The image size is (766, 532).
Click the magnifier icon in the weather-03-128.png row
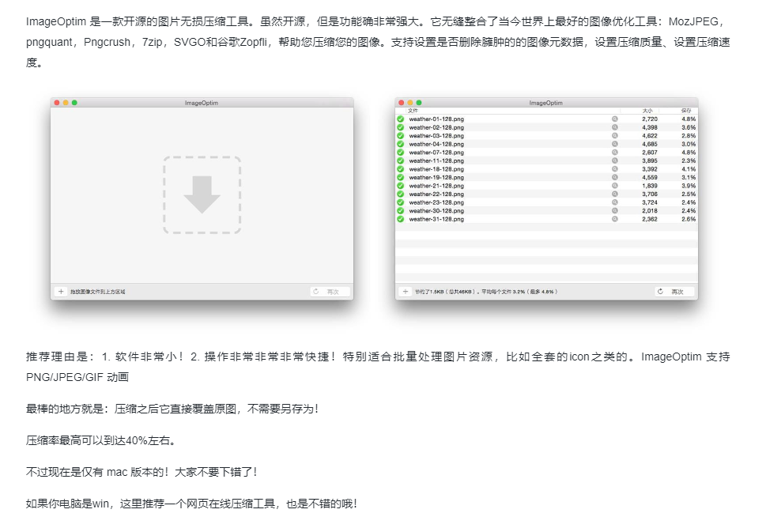point(614,136)
